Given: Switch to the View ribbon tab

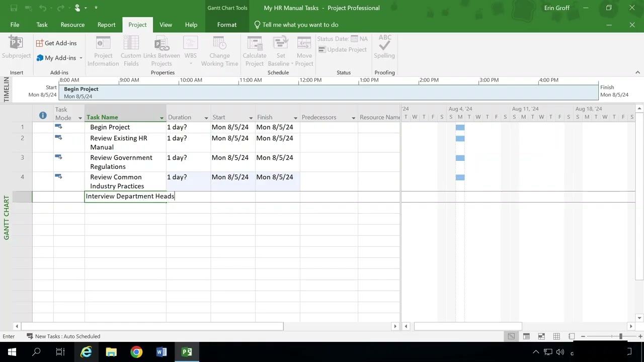Looking at the screenshot, I should coord(166,25).
